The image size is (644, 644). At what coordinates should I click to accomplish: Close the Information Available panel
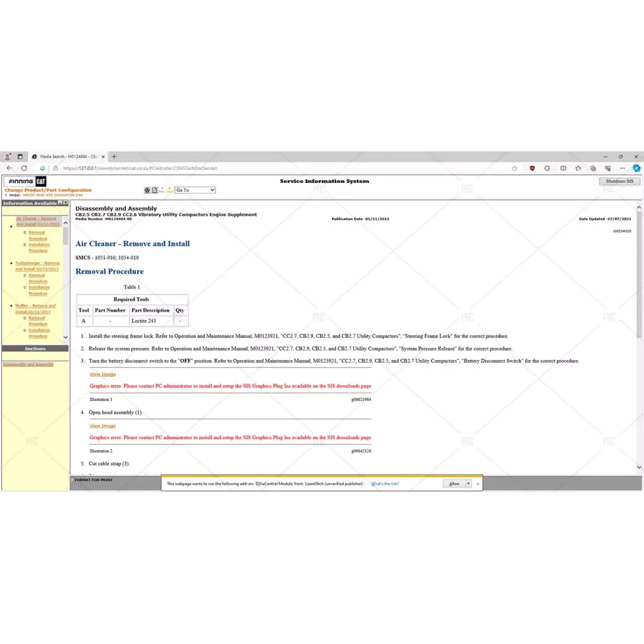(65, 203)
